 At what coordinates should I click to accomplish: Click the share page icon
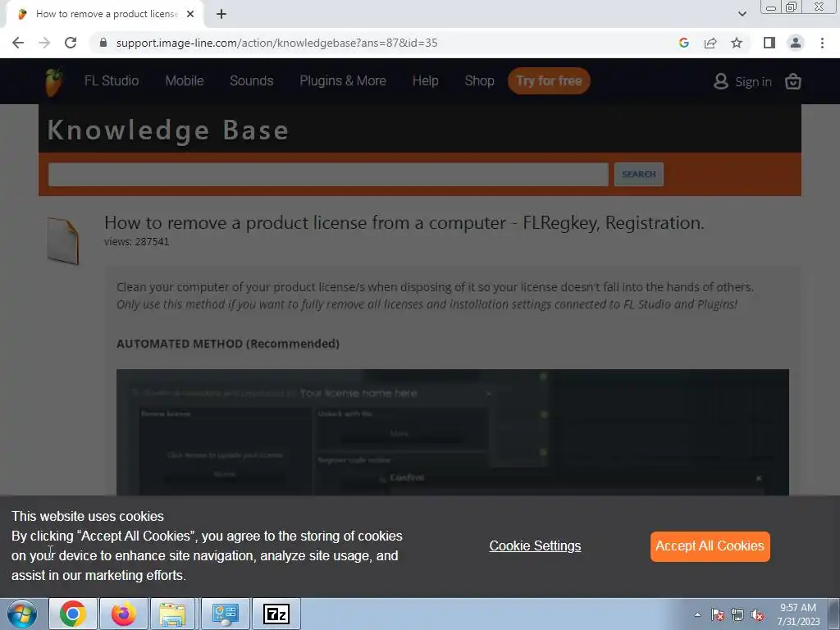[710, 43]
